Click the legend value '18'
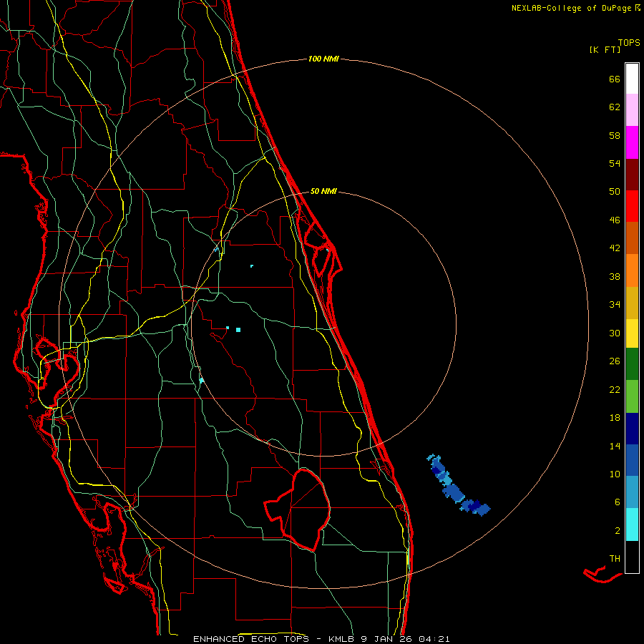Viewport: 644px width, 644px height. (x=615, y=418)
